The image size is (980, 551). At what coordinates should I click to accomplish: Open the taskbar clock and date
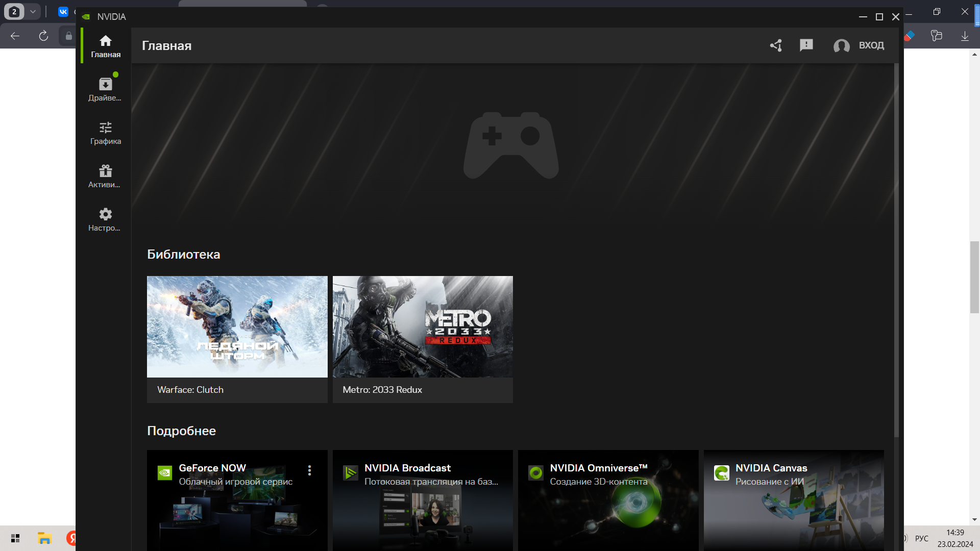[955, 538]
